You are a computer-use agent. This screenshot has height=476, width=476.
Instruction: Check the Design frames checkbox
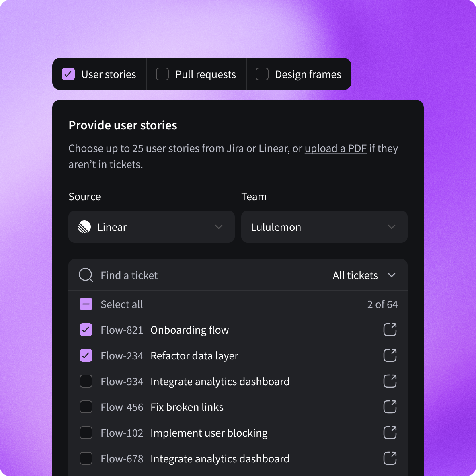click(x=262, y=74)
